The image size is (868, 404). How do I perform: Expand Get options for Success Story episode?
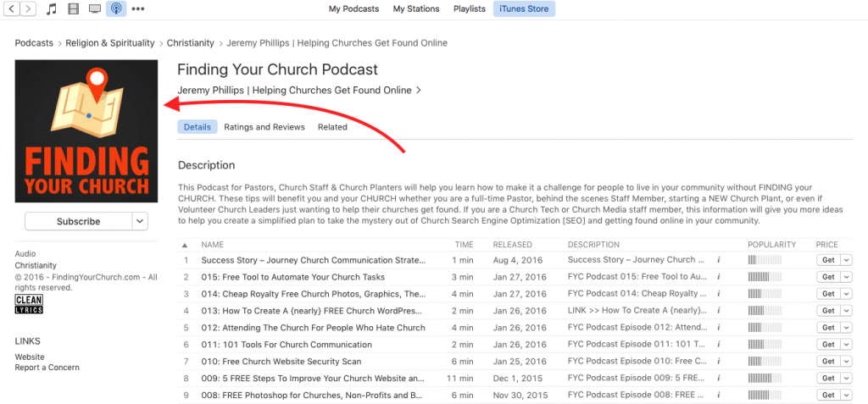[847, 260]
